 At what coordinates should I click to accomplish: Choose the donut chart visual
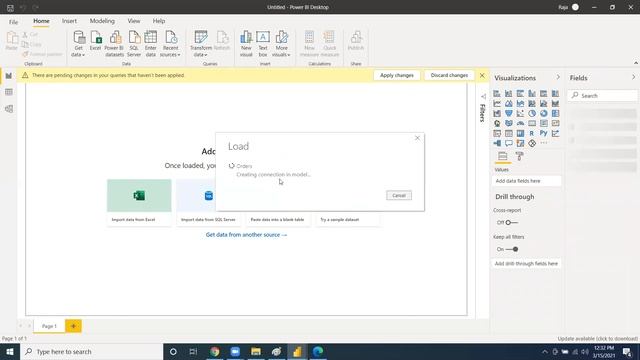point(544,113)
